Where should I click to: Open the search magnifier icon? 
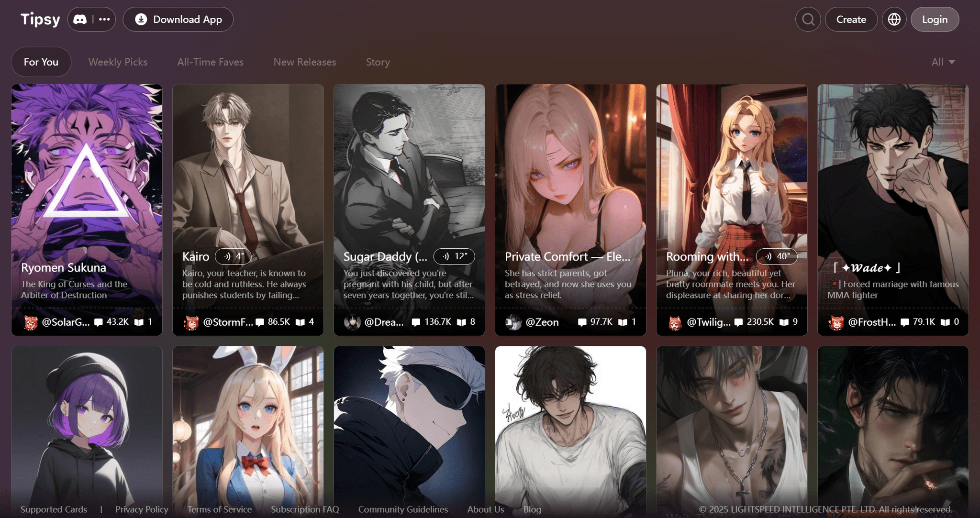(808, 20)
